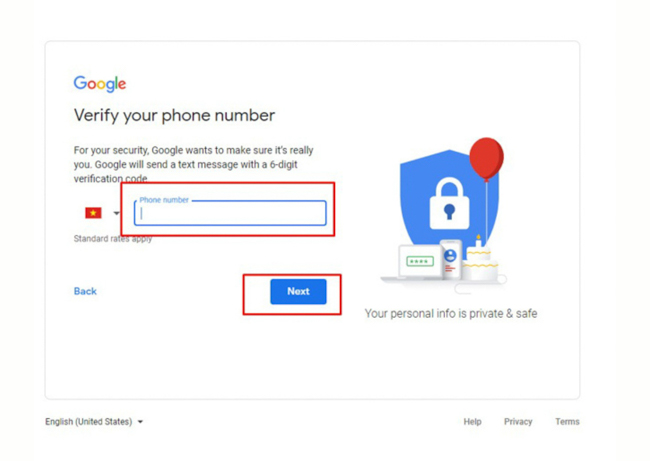Viewport: 650px width, 461px height.
Task: Click the white padlock icon on shield
Action: pos(449,204)
